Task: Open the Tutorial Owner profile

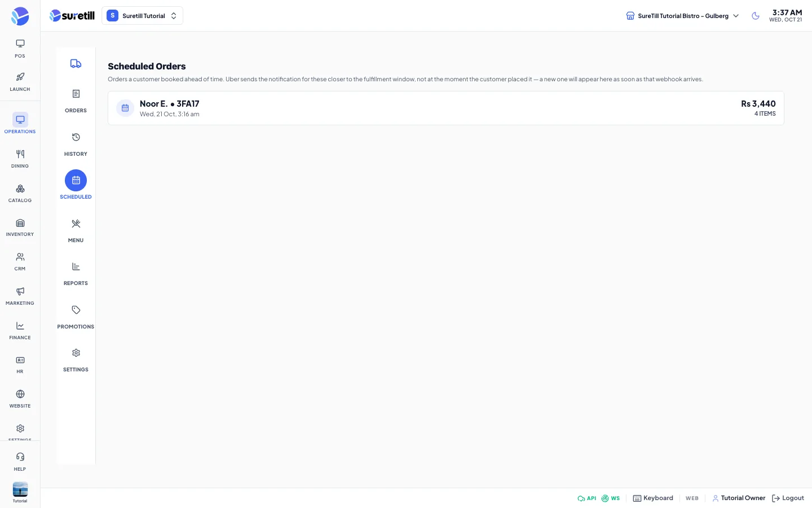Action: pyautogui.click(x=739, y=498)
